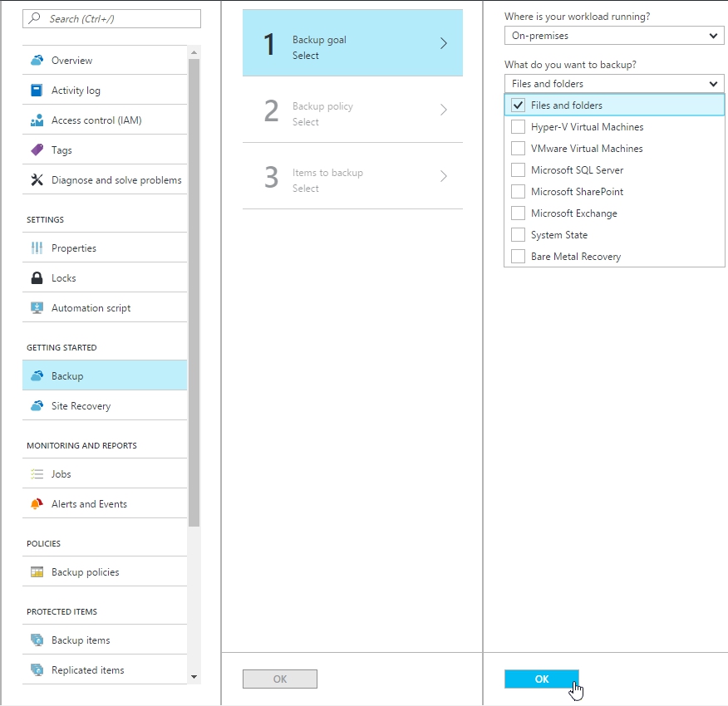Click the Automation script icon
The height and width of the screenshot is (706, 728).
coord(37,308)
